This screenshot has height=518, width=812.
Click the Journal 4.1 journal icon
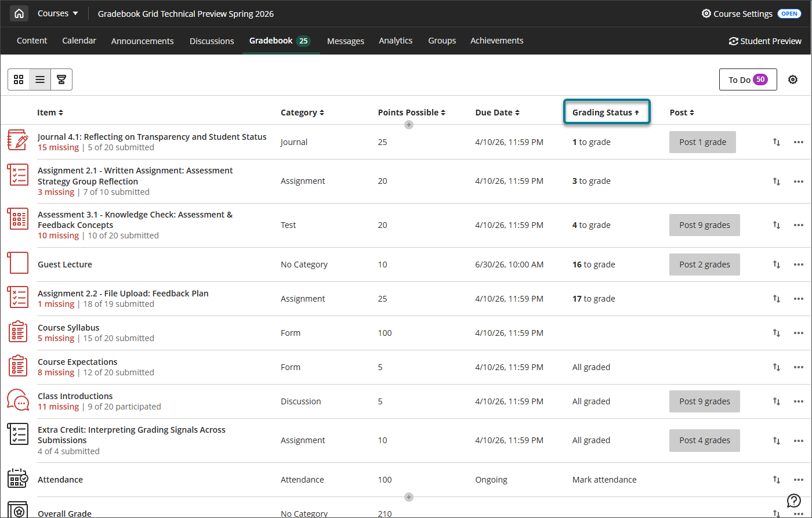click(x=18, y=141)
